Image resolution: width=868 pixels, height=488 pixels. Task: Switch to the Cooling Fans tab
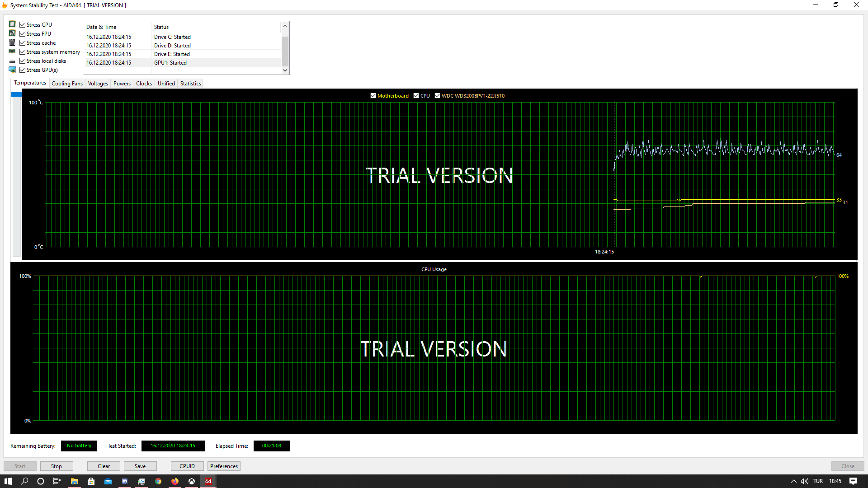point(67,84)
